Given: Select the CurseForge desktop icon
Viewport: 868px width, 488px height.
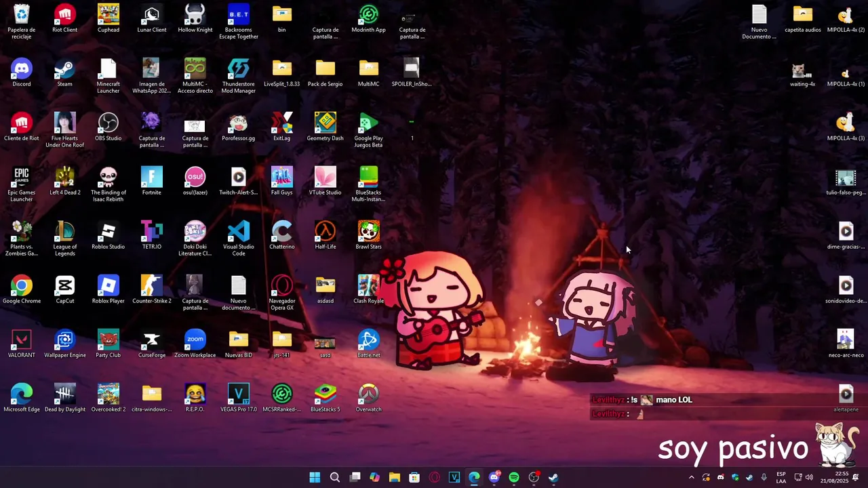Looking at the screenshot, I should [x=152, y=344].
